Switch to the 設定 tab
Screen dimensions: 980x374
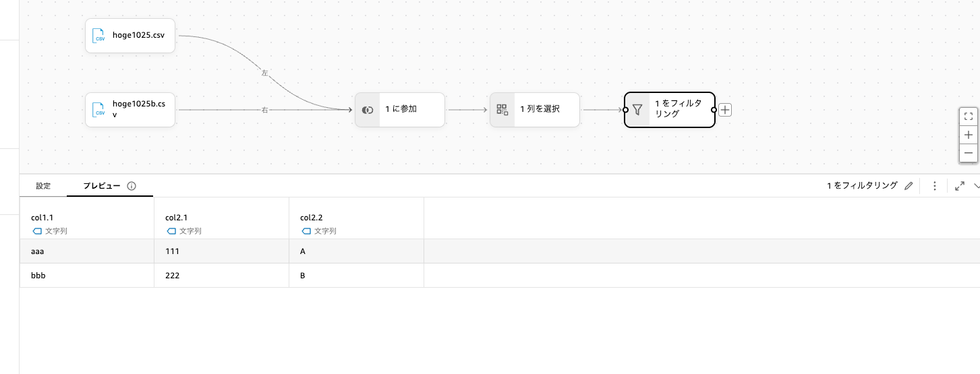[x=43, y=186]
